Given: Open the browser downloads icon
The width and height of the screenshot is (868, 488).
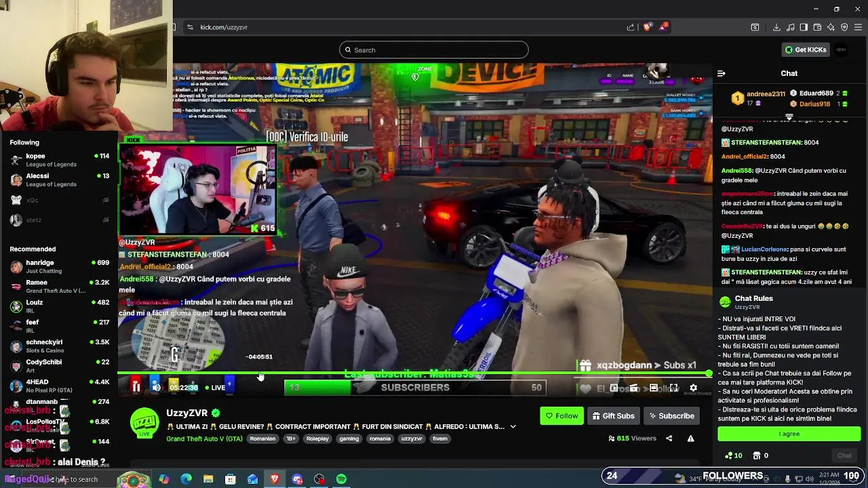Looking at the screenshot, I should coord(776,27).
